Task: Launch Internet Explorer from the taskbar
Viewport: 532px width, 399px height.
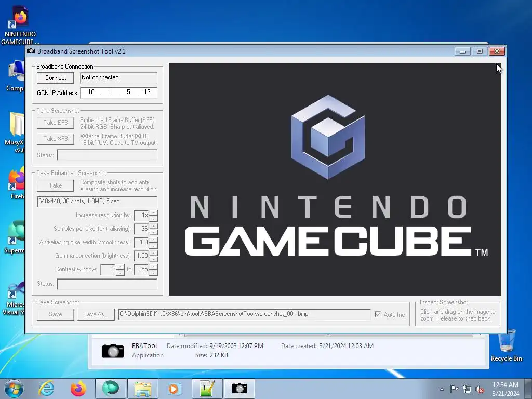Action: pyautogui.click(x=46, y=389)
